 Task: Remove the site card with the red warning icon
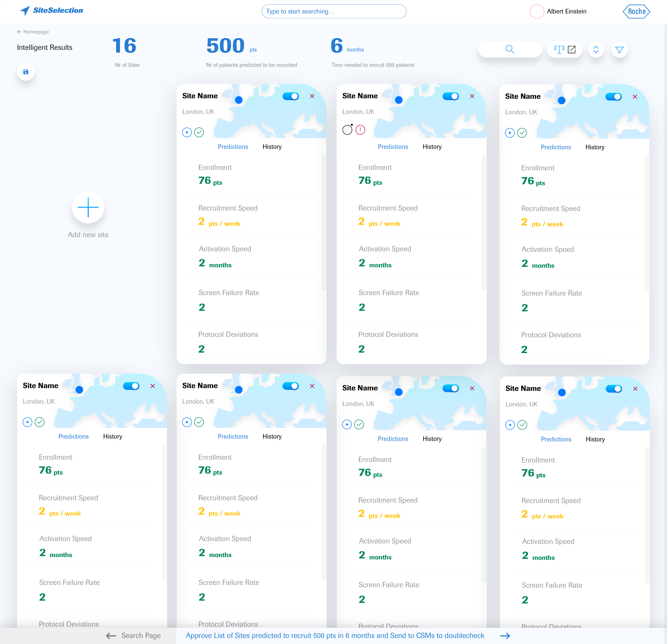(x=472, y=96)
